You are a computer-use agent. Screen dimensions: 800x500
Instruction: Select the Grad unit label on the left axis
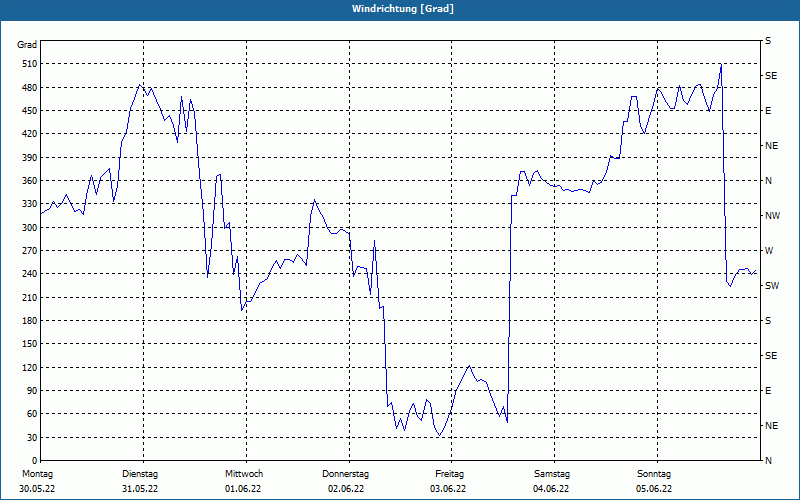[27, 45]
